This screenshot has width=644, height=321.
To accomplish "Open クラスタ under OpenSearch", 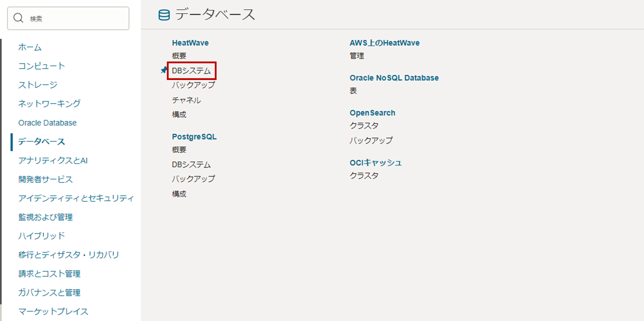I will [x=364, y=125].
